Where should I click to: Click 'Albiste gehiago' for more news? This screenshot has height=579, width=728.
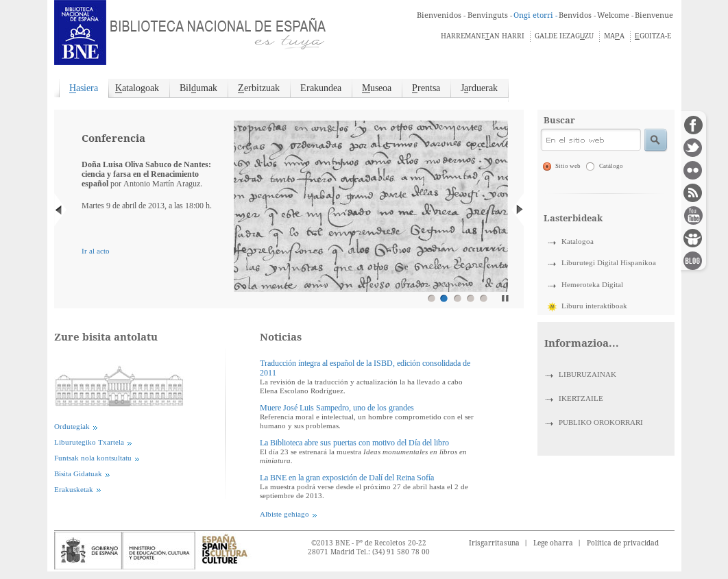[x=284, y=515]
